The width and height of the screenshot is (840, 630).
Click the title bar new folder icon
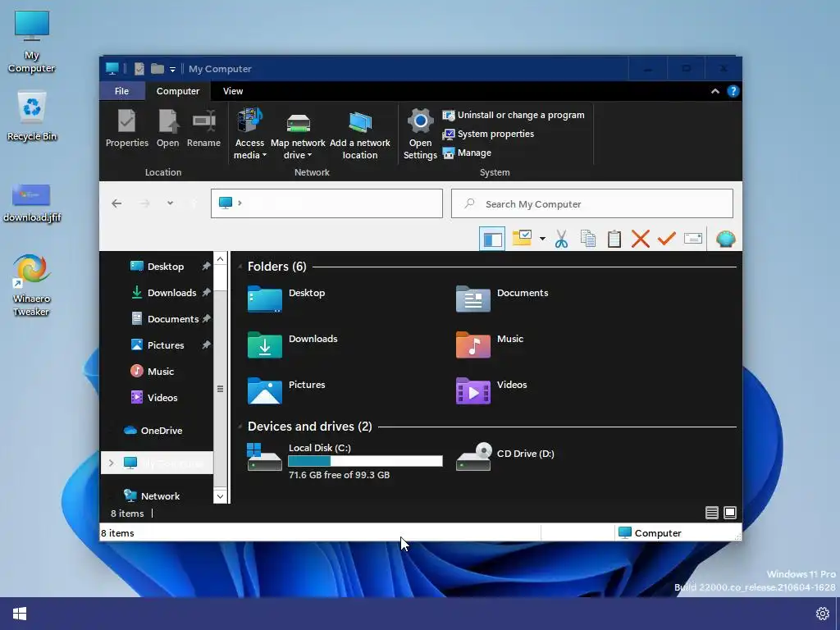click(157, 69)
